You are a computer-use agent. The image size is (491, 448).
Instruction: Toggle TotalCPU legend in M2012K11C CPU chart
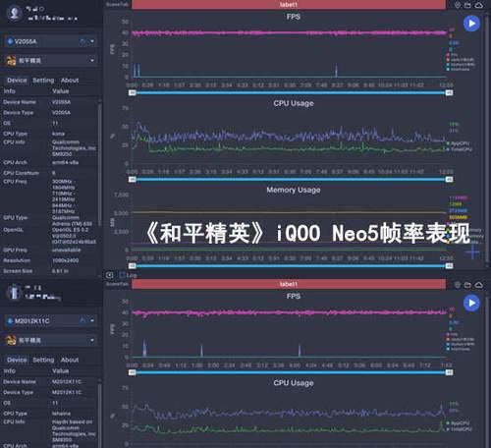click(460, 429)
